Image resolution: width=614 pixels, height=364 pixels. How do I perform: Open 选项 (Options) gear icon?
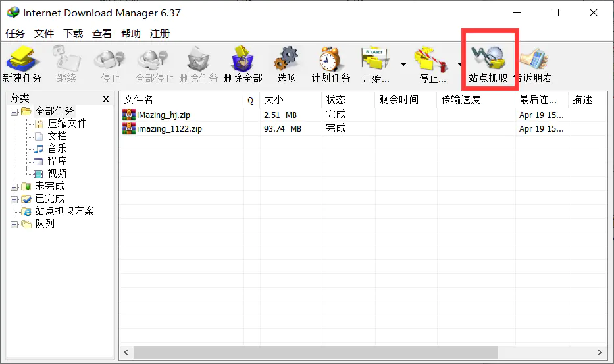[x=287, y=64]
